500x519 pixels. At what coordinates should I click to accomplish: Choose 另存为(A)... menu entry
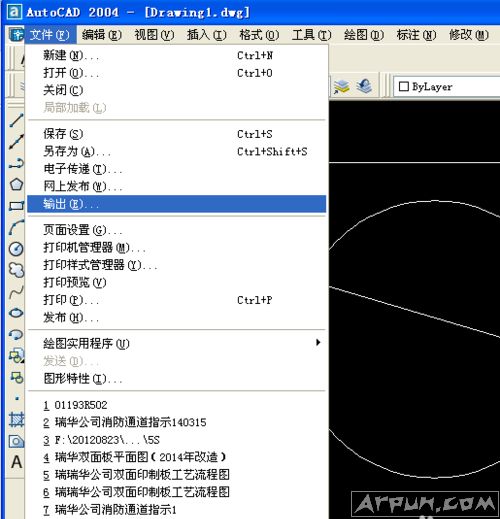click(177, 152)
